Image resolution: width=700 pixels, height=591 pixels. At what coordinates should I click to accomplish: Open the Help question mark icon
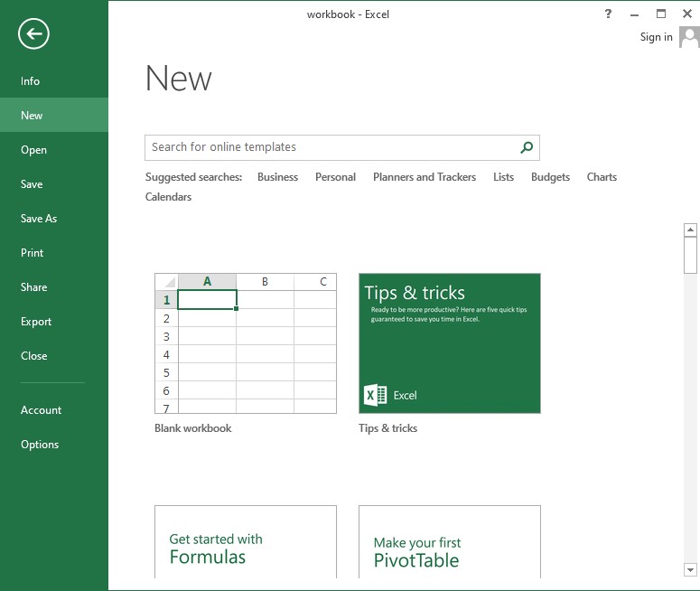coord(608,14)
